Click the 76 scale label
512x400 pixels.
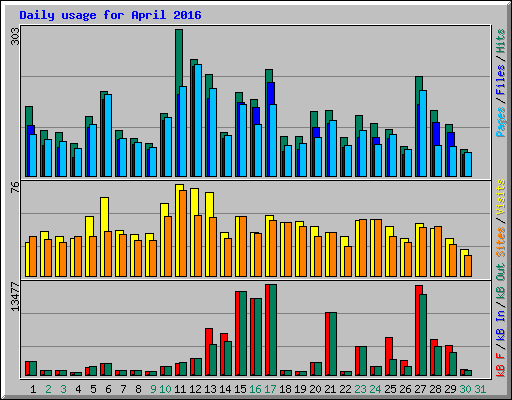[x=15, y=187]
